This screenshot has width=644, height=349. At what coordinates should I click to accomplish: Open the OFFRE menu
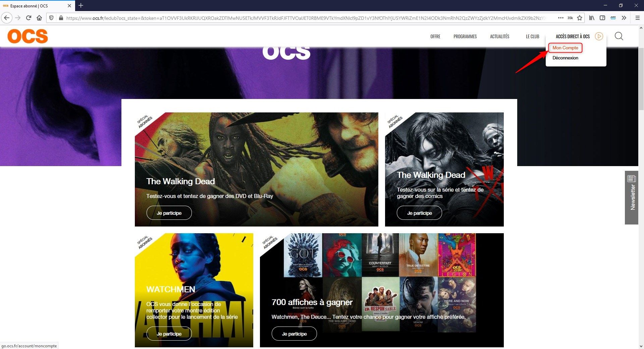point(435,36)
